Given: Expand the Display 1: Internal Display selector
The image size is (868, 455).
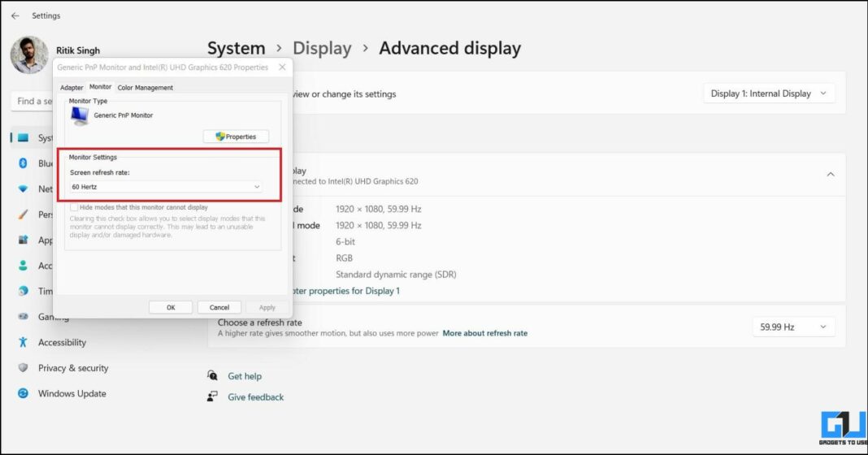Looking at the screenshot, I should [x=769, y=93].
